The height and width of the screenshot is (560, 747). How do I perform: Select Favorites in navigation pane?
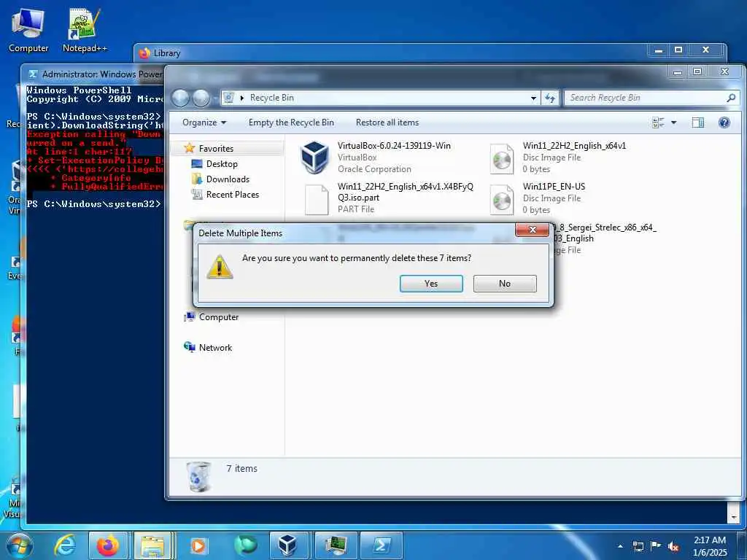(x=216, y=149)
